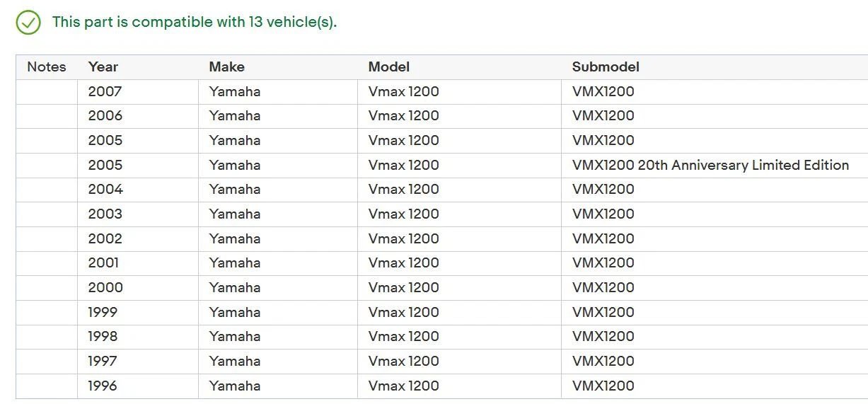Click the empty Notes cell for 2007

point(47,91)
